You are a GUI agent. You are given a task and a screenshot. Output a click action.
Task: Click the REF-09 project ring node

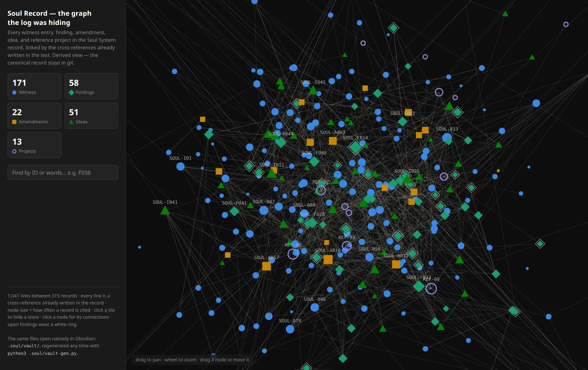(x=431, y=289)
